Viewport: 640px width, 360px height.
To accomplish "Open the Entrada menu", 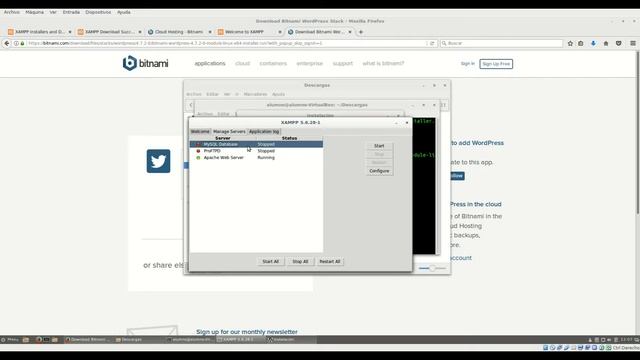I will pos(71,12).
